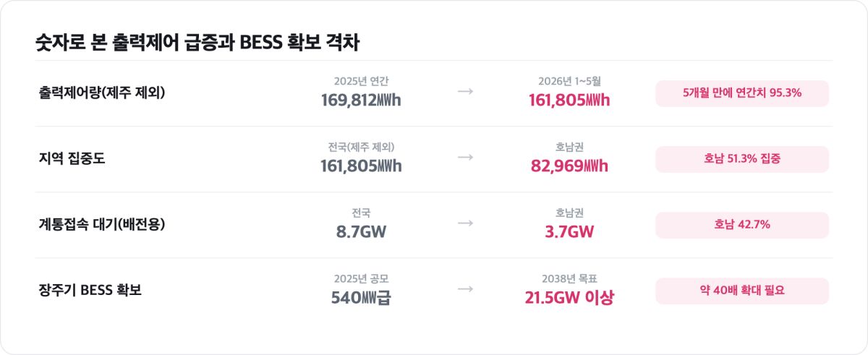Click the red 161,805MWh value
Screen dimensions: 868x355
click(569, 100)
